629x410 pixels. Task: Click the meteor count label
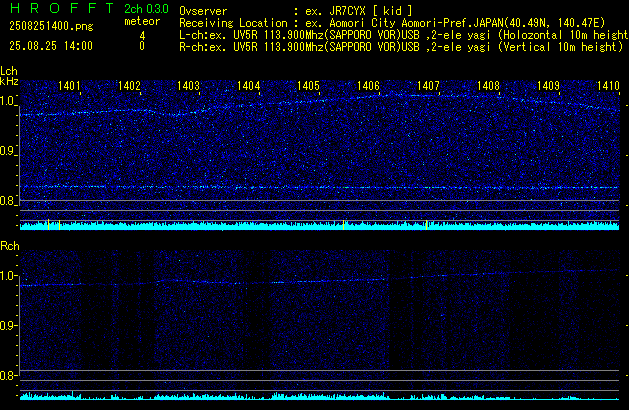(x=142, y=21)
